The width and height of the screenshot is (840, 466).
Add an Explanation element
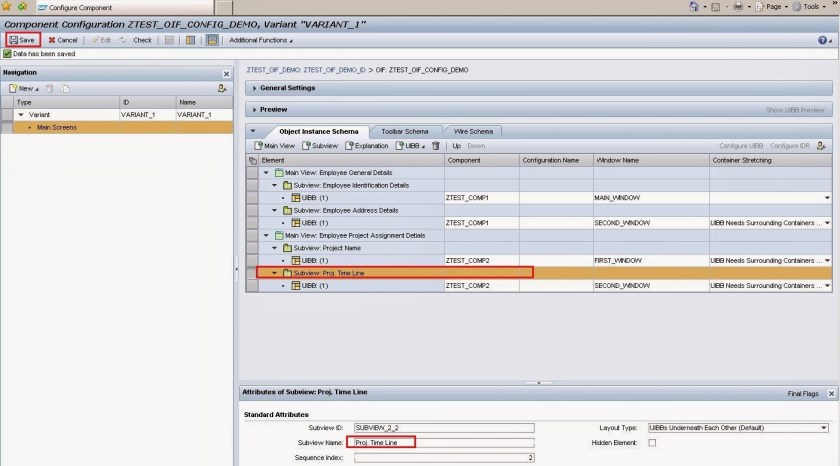coord(367,146)
